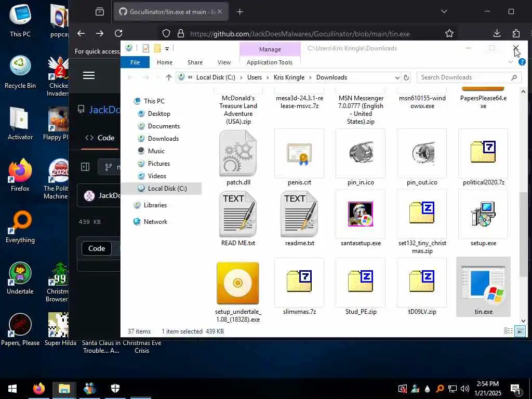
Task: Click Local Disk (C:) in the breadcrumb
Action: [x=216, y=77]
